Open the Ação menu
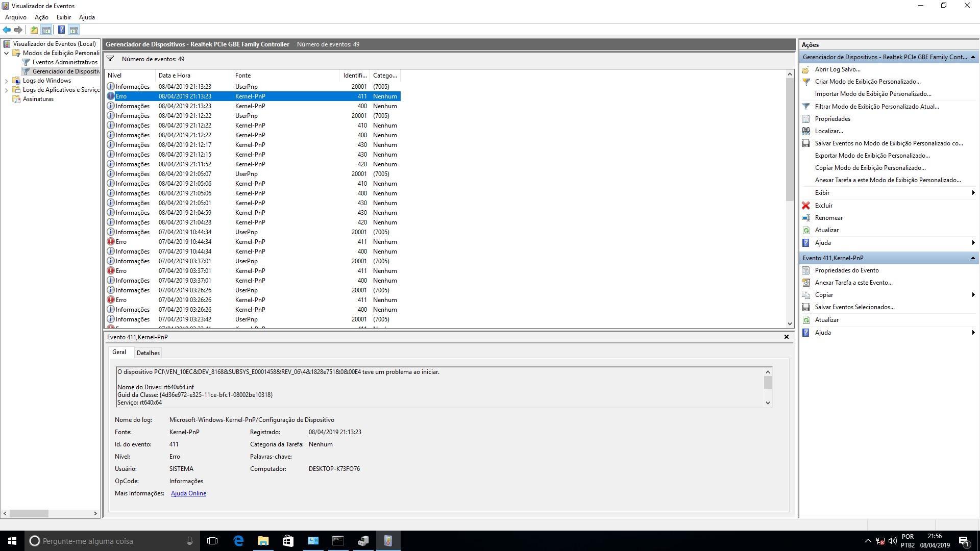The width and height of the screenshot is (980, 551). [41, 17]
